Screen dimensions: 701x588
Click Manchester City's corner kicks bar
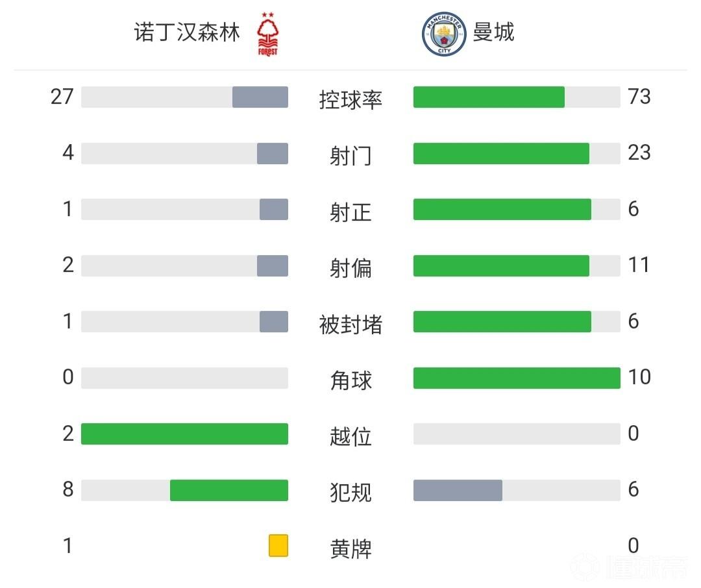tap(517, 378)
